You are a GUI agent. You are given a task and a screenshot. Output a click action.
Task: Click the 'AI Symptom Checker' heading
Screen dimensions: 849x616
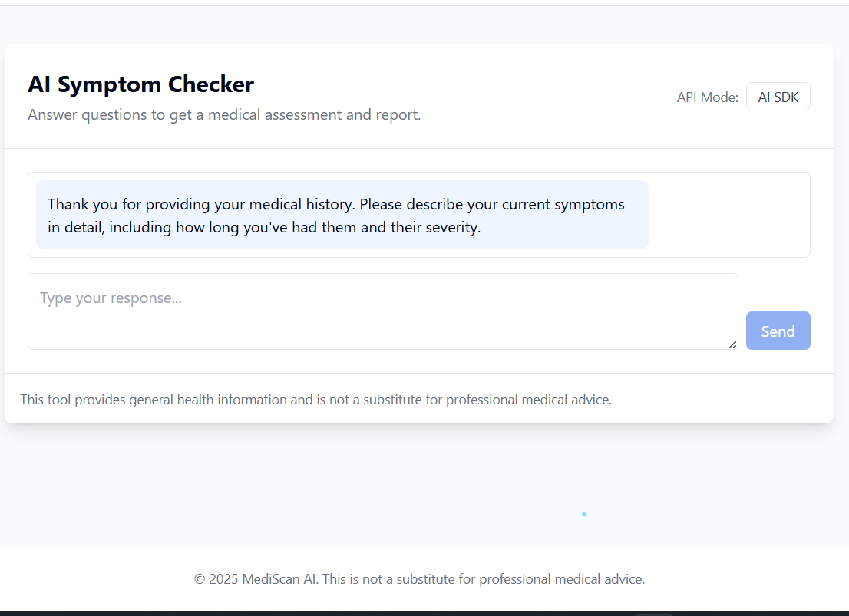(x=140, y=84)
